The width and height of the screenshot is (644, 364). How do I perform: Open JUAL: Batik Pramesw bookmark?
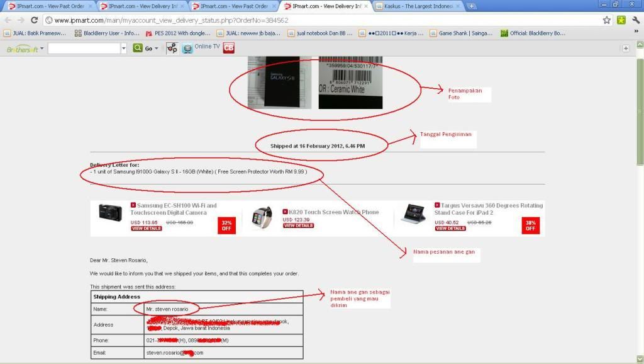35,33
